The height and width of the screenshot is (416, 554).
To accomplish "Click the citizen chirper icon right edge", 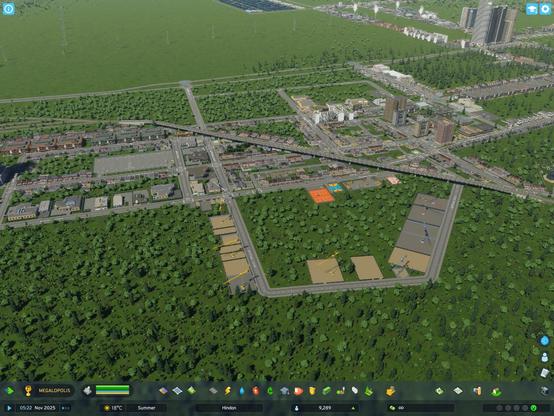I will (544, 357).
